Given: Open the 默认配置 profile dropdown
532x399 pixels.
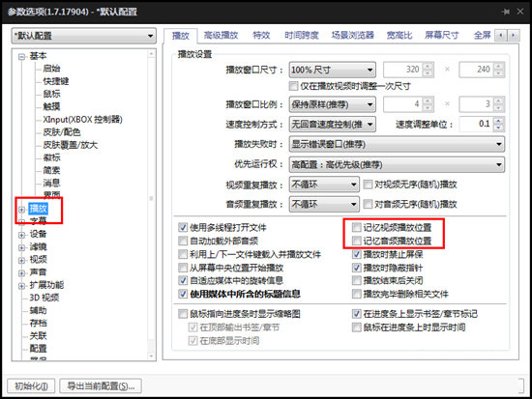Looking at the screenshot, I should point(84,36).
